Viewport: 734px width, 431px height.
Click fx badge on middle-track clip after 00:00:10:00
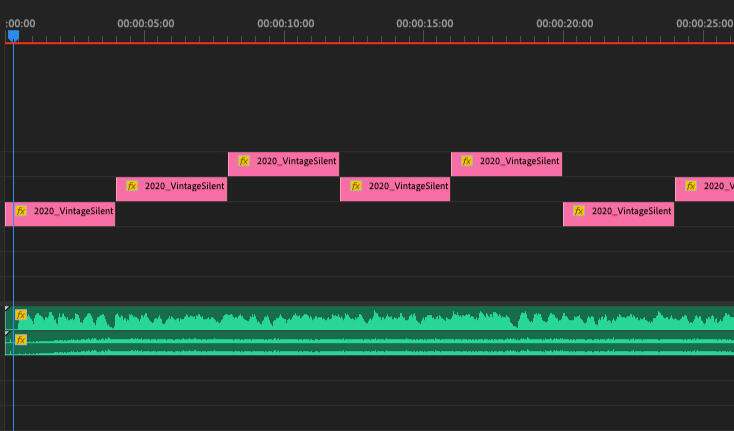tap(356, 186)
